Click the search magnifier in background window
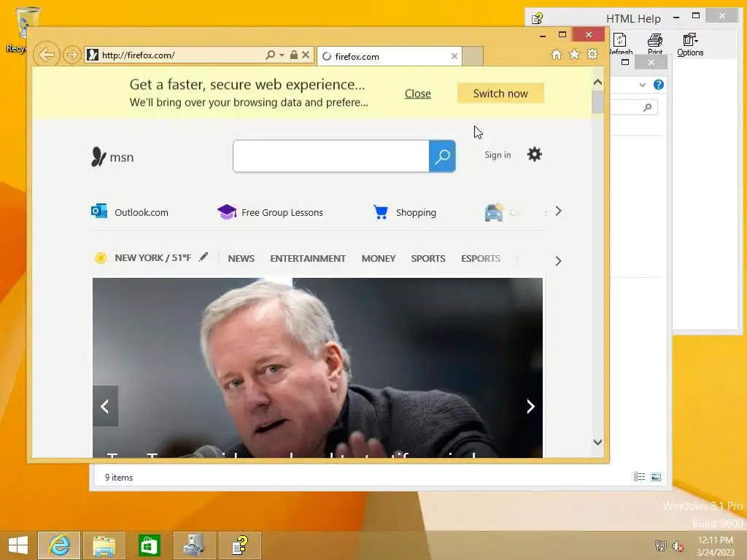The width and height of the screenshot is (747, 560). click(x=647, y=107)
